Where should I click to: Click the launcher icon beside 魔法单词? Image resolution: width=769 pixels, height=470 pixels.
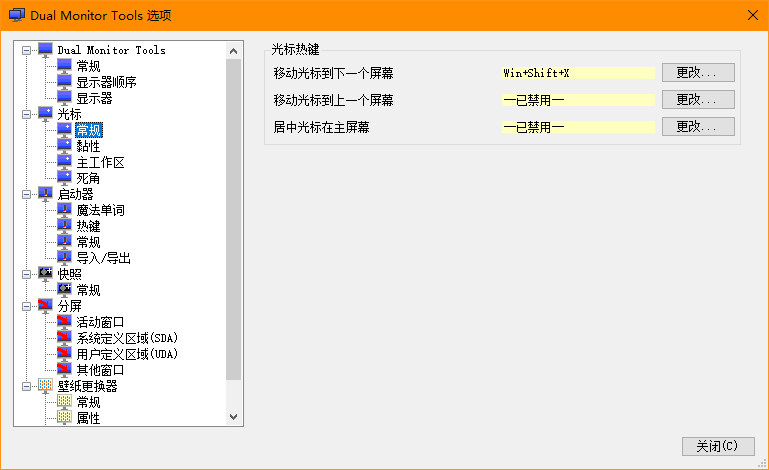[x=65, y=210]
